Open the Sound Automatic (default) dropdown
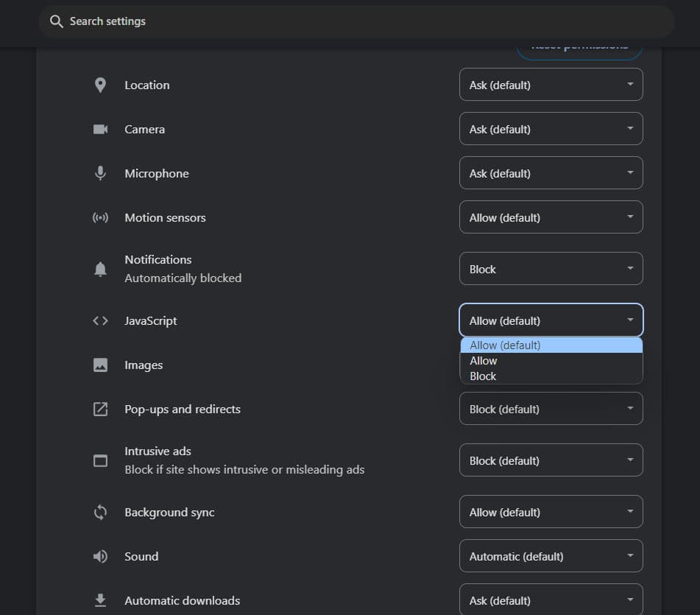 click(551, 556)
